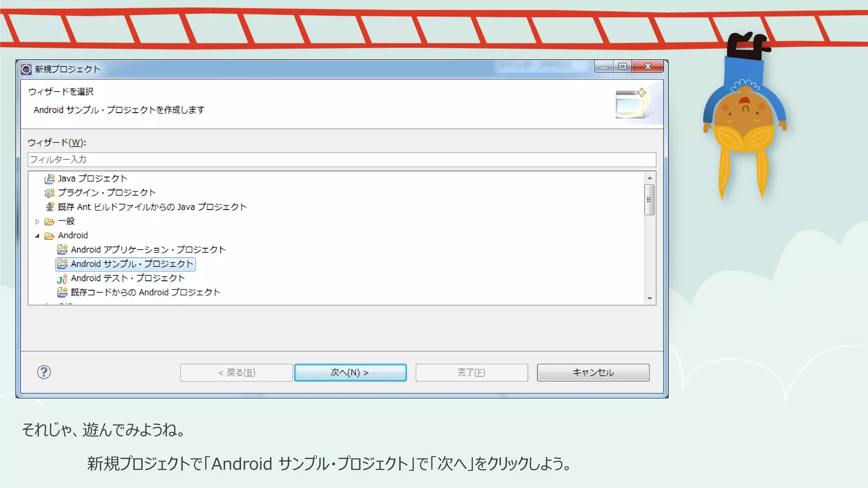Screen dimensions: 868x488
Task: Click the 完了(F) button
Action: click(472, 372)
